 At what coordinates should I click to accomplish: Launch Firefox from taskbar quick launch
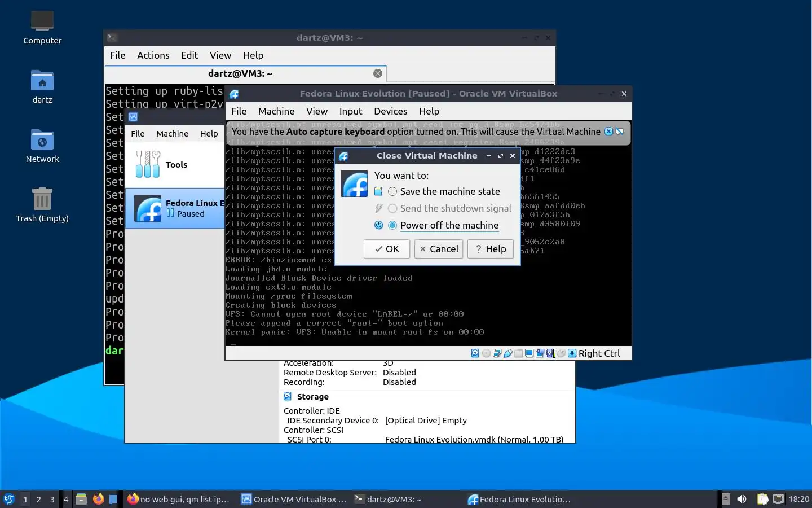(98, 499)
